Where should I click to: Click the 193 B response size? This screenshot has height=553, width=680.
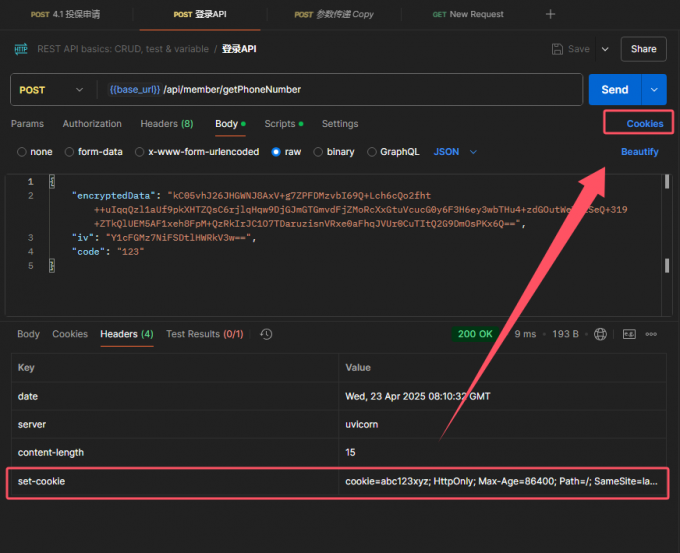point(566,334)
